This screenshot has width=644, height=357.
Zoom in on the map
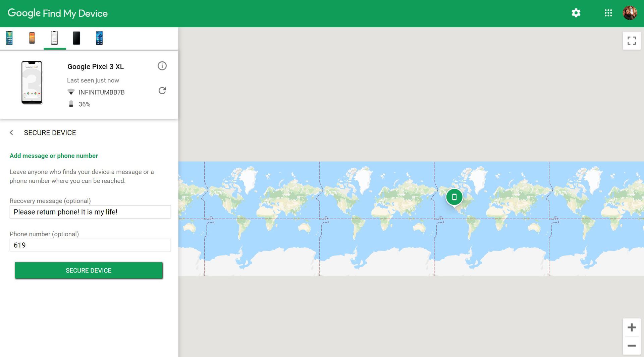pyautogui.click(x=632, y=328)
